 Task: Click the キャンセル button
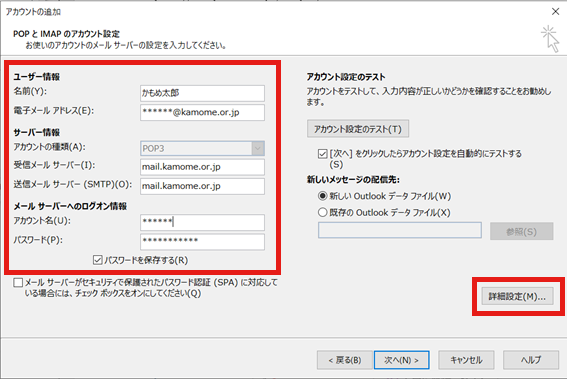click(x=466, y=360)
